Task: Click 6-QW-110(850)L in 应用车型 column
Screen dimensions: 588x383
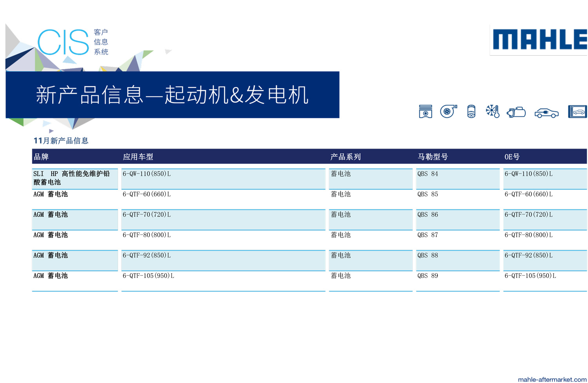Action: point(147,174)
